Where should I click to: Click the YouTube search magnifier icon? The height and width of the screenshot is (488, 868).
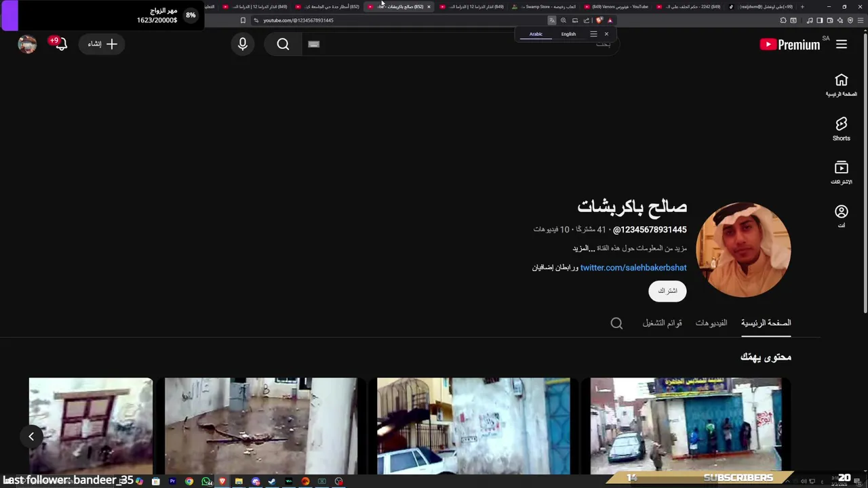click(x=283, y=44)
